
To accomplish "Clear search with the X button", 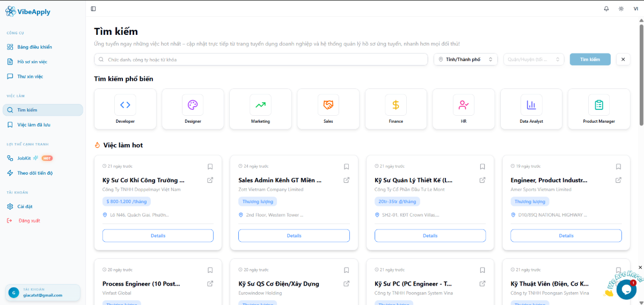I will coord(623,59).
